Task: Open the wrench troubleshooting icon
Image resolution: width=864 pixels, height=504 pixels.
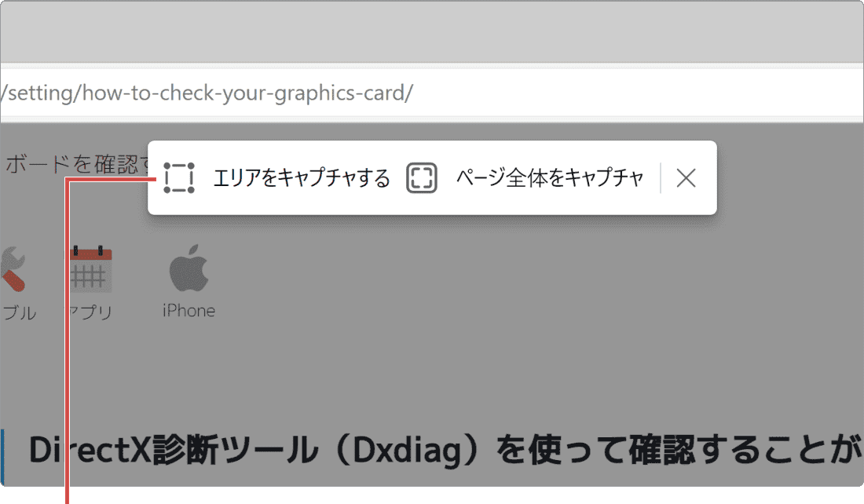Action: click(x=13, y=268)
